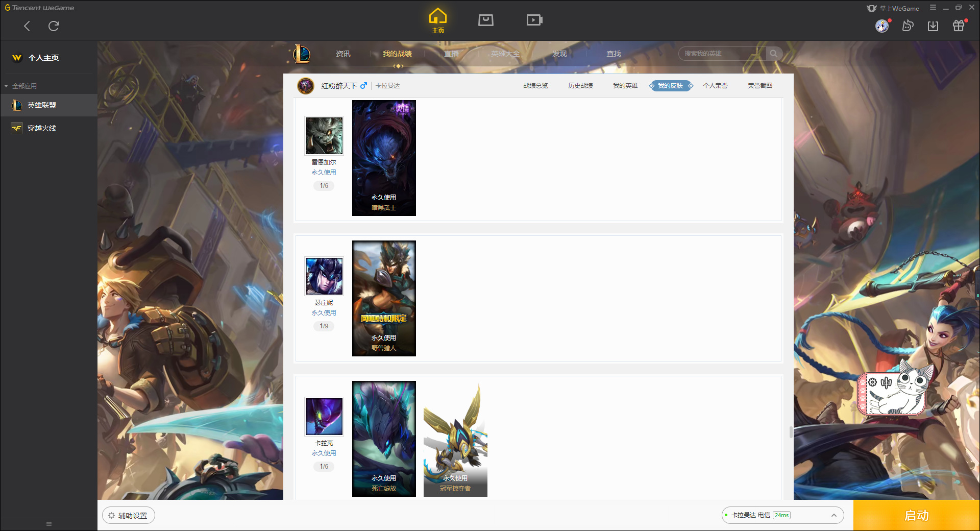Switch to 历史战绩 sub-tab
980x531 pixels.
[x=580, y=86]
